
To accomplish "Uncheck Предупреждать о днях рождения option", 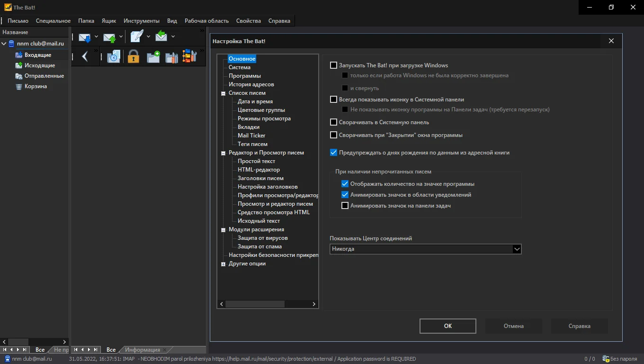I will (333, 153).
